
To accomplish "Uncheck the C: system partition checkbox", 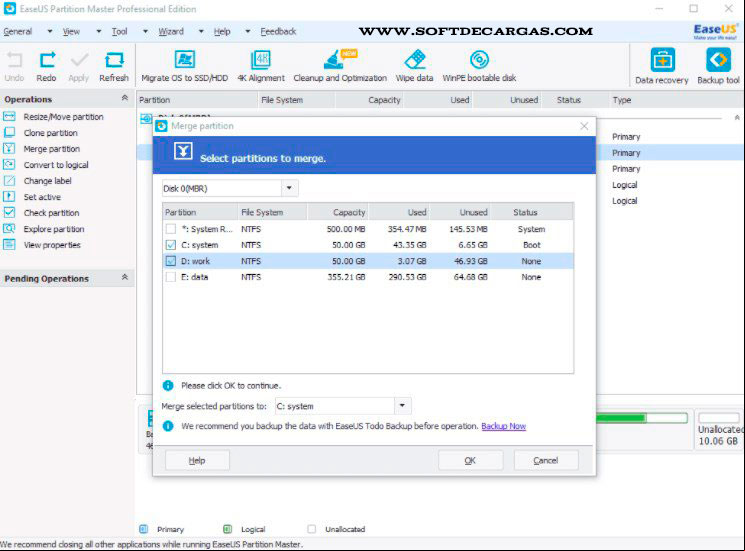I will pos(171,245).
